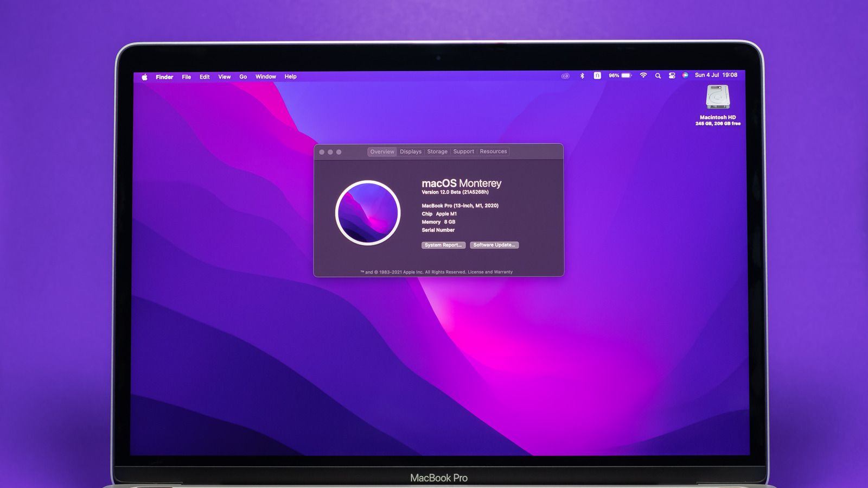Open Control Center

(672, 75)
